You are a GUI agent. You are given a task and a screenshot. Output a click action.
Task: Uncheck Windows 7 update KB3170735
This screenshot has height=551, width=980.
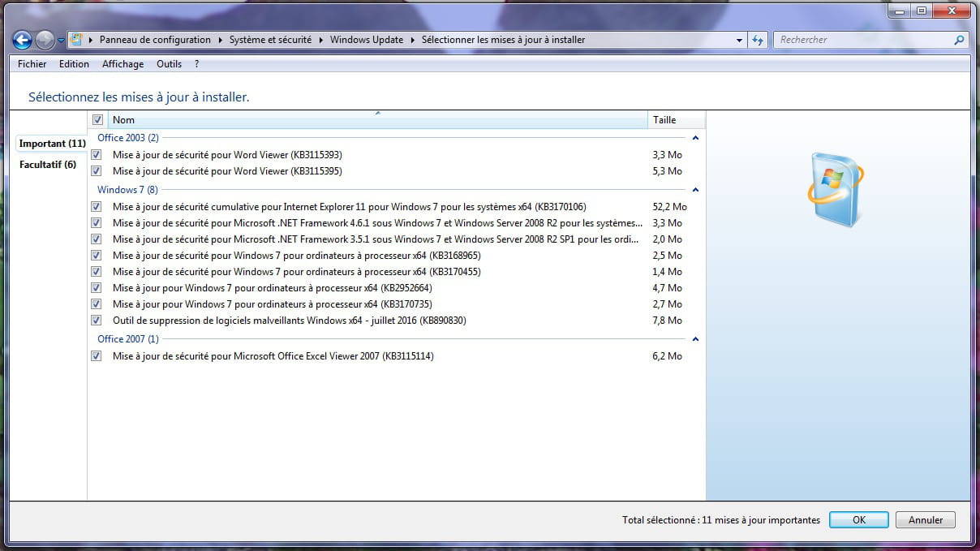97,304
